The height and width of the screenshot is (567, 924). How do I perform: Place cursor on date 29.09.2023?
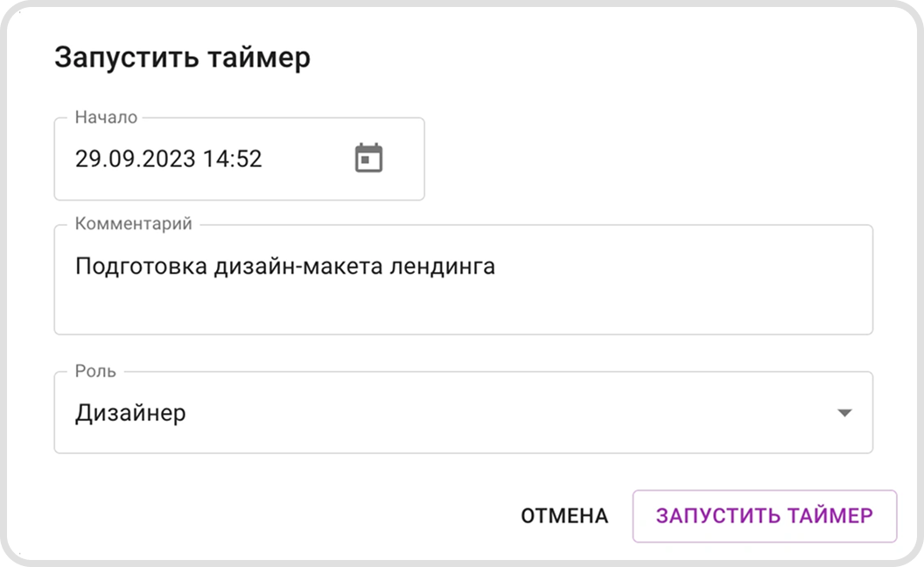point(134,159)
